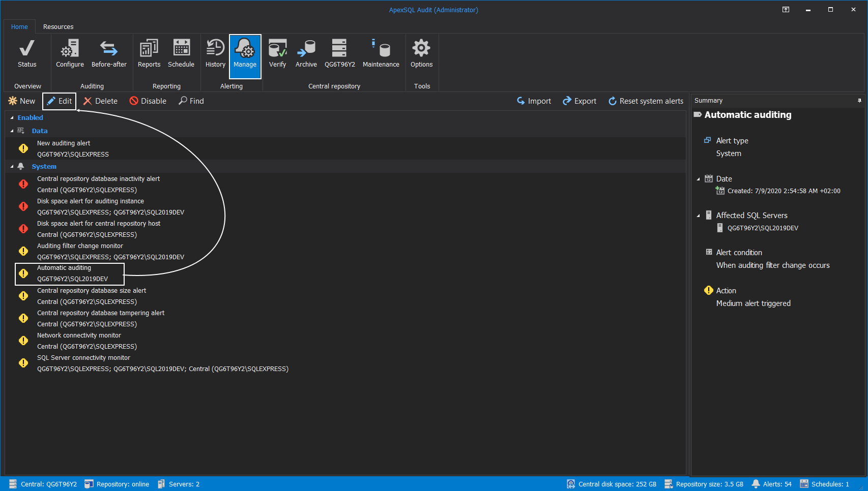Collapse Affected SQL Servers section
Screen dimensions: 868x491
[x=699, y=216]
